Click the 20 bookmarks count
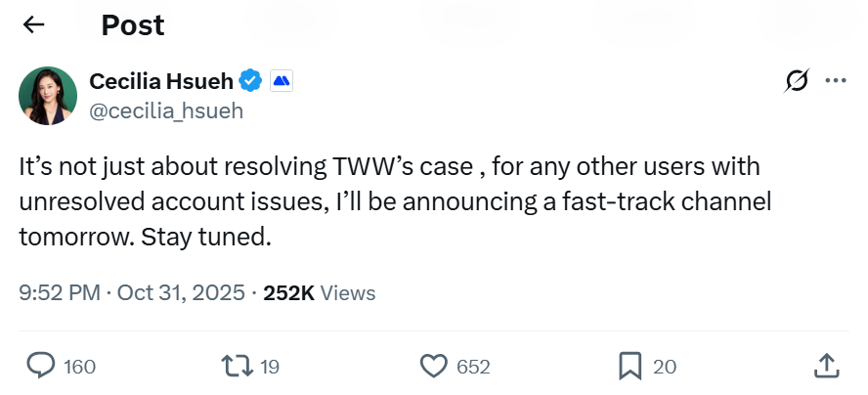 [x=665, y=367]
